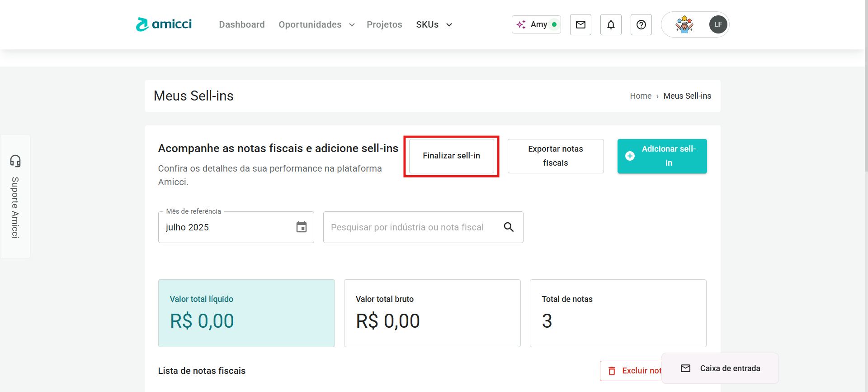Click the celebration character icon

[684, 24]
